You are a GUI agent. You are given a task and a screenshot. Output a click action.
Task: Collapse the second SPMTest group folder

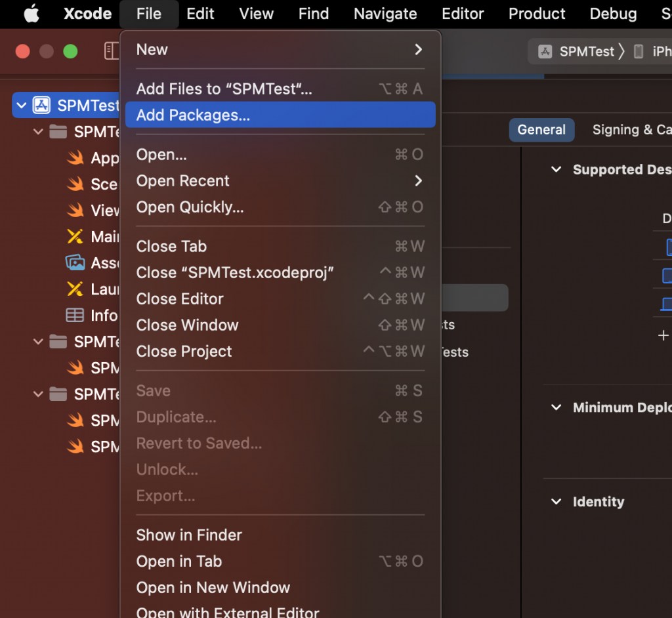[x=38, y=342]
